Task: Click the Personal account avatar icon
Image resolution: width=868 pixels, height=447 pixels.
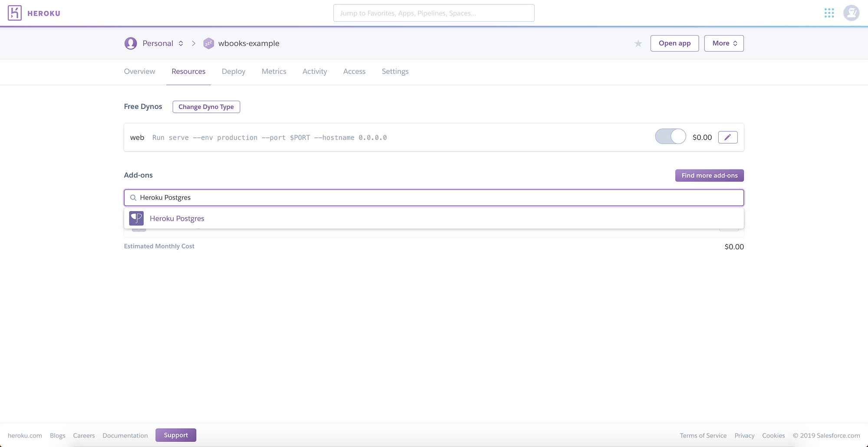Action: (131, 43)
